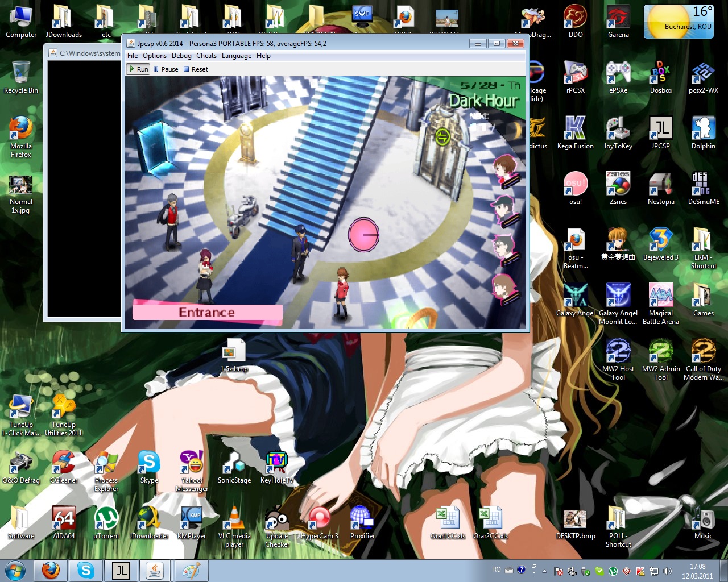
Task: Open the Dolphin emulator desktop icon
Action: point(703,130)
